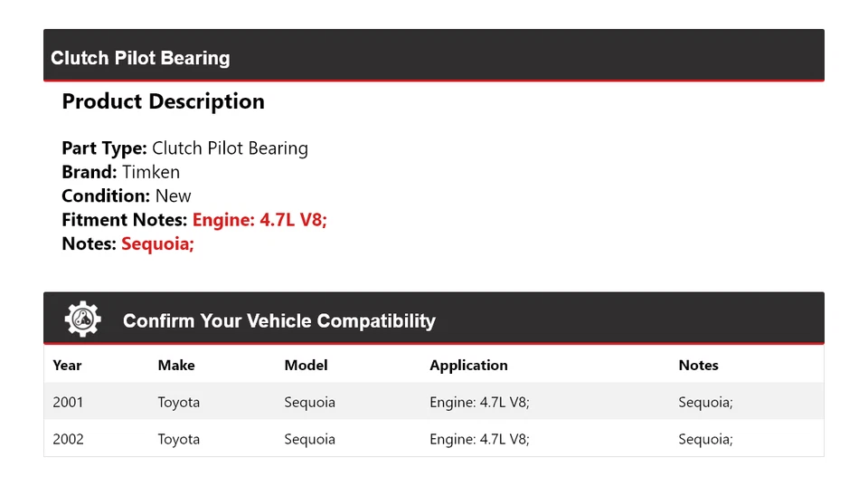This screenshot has width=868, height=486.
Task: Click the Model column header
Action: pyautogui.click(x=306, y=366)
